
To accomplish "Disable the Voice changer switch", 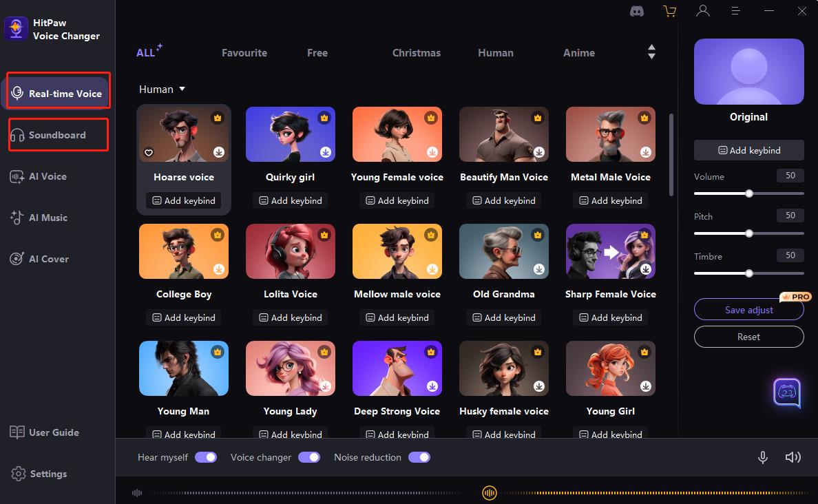I will point(309,457).
